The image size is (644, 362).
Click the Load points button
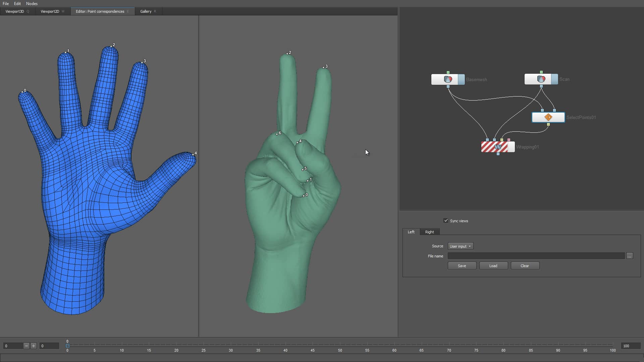coord(493,265)
